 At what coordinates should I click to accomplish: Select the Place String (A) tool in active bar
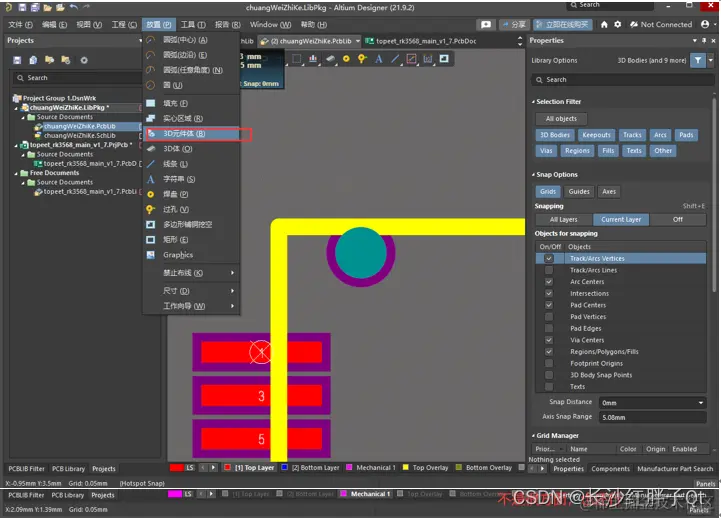[378, 58]
